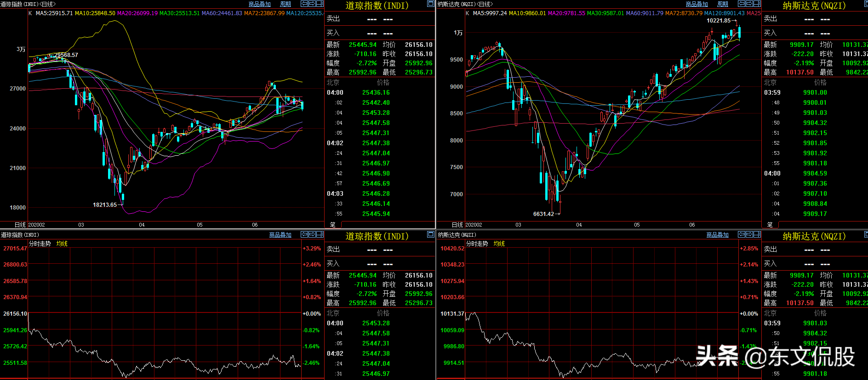This screenshot has width=868, height=380.
Task: Click left arrow icon in Dow intraday chart
Action: (x=304, y=234)
